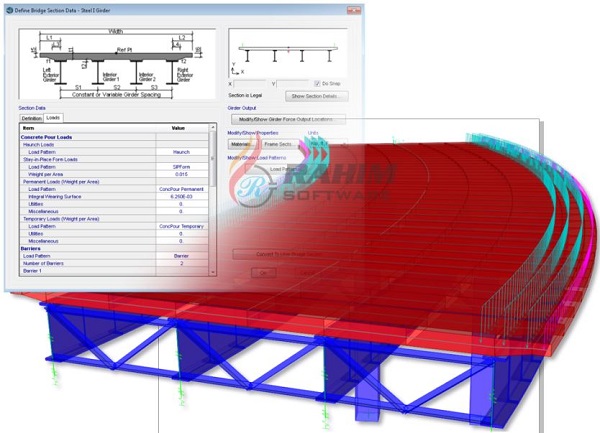This screenshot has width=600, height=433.
Task: Click the Number of Barriers value 2
Action: (x=181, y=263)
